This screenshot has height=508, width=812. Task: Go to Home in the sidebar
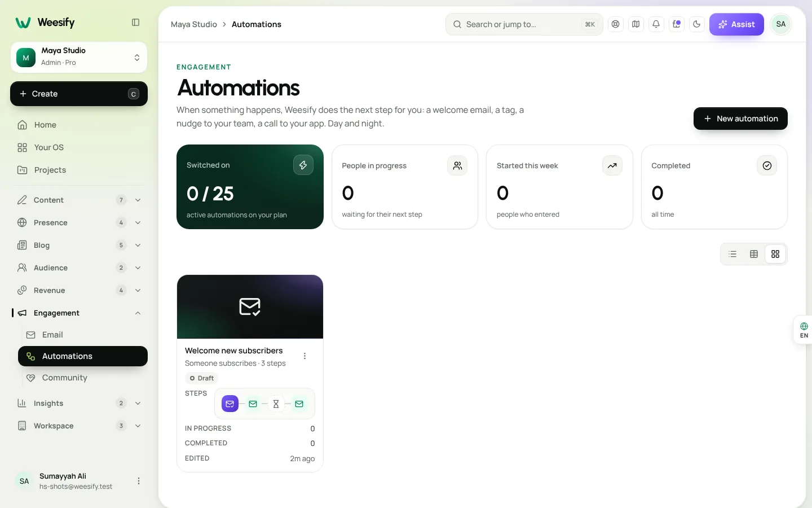click(79, 125)
